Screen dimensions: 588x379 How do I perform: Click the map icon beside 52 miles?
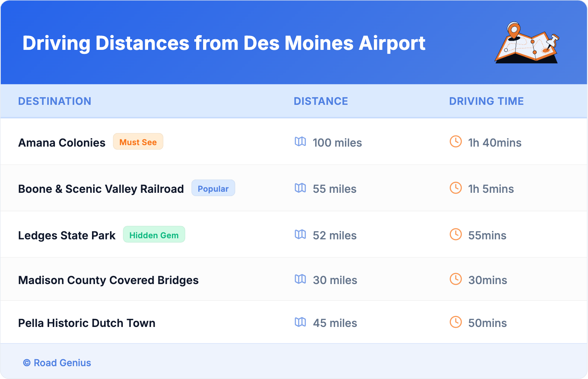coord(300,234)
